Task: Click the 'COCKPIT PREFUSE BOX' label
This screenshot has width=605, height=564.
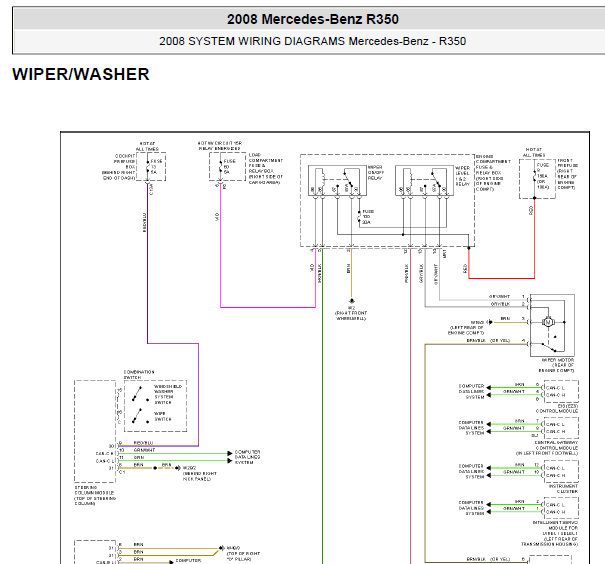Action: pos(119,167)
